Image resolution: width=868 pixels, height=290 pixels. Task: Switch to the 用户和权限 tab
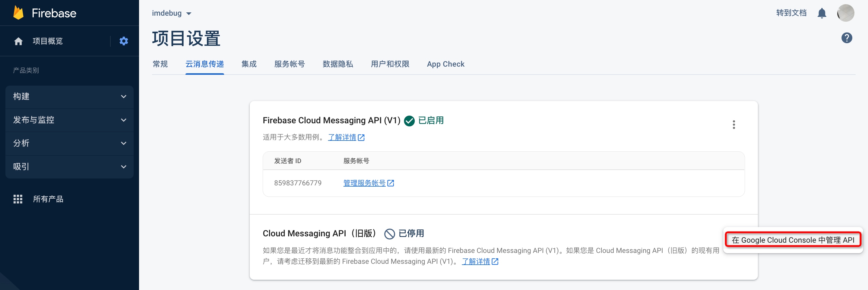(x=390, y=64)
